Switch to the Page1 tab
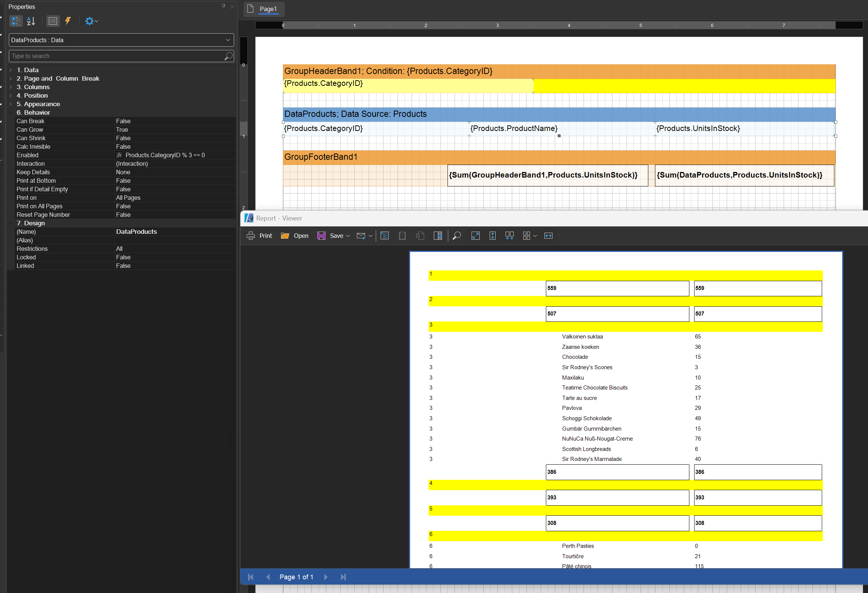The image size is (868, 593). tap(264, 9)
